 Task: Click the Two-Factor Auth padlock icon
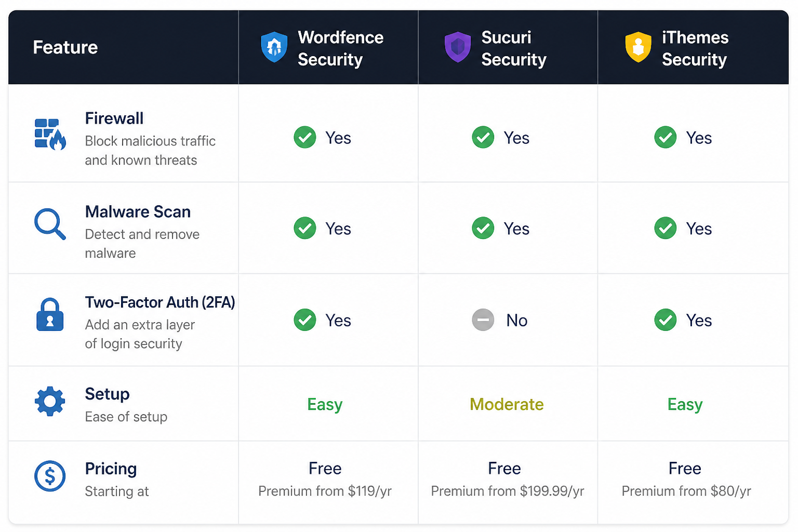50,315
